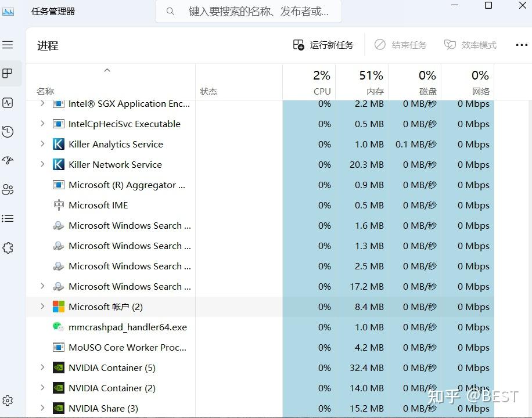Screen dimensions: 532x418
Task: Expand NVIDIA Container (2) group
Action: (x=42, y=388)
